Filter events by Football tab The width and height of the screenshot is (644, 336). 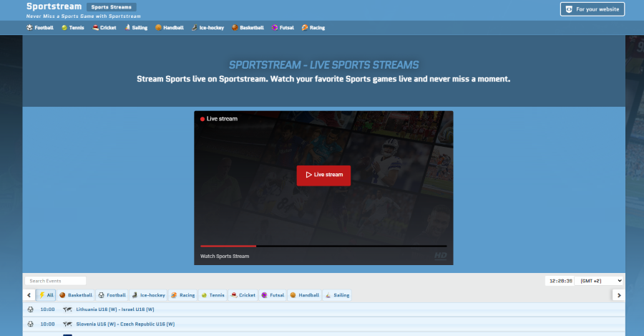pos(112,295)
